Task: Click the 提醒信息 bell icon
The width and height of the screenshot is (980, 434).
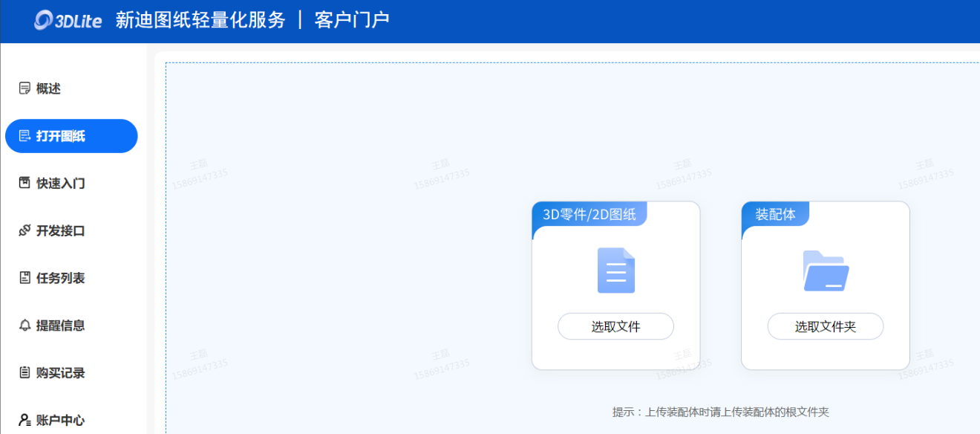Action: (24, 325)
